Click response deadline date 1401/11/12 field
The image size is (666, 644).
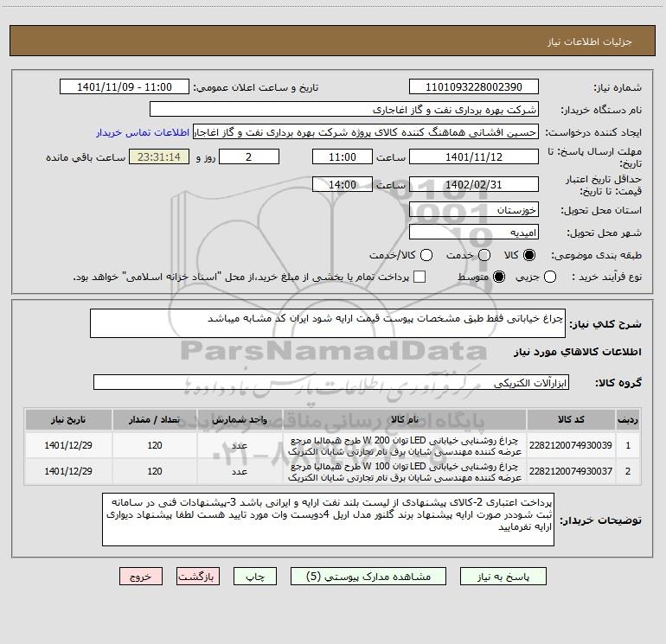[x=474, y=156]
